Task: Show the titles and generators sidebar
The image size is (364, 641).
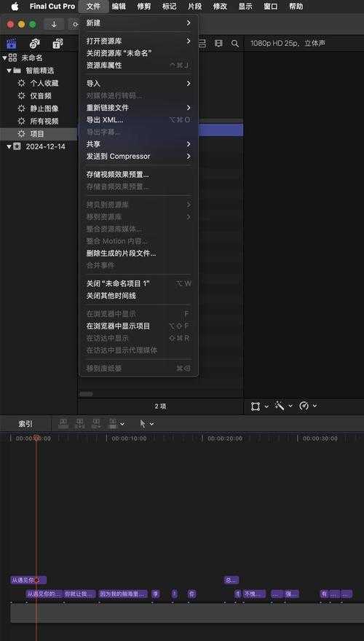Action: 58,43
